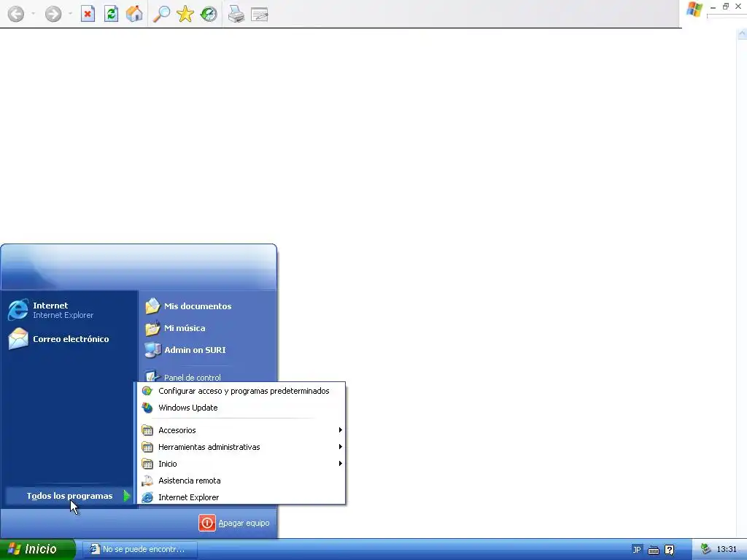Open Asistencia remota
Screen dimensions: 747x560
[x=241, y=481]
